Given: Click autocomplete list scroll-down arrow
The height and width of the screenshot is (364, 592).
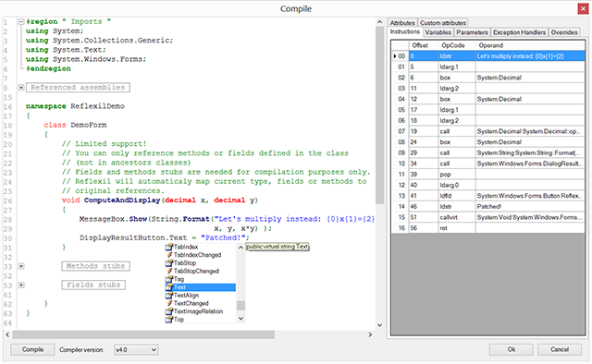Looking at the screenshot, I should pos(240,319).
